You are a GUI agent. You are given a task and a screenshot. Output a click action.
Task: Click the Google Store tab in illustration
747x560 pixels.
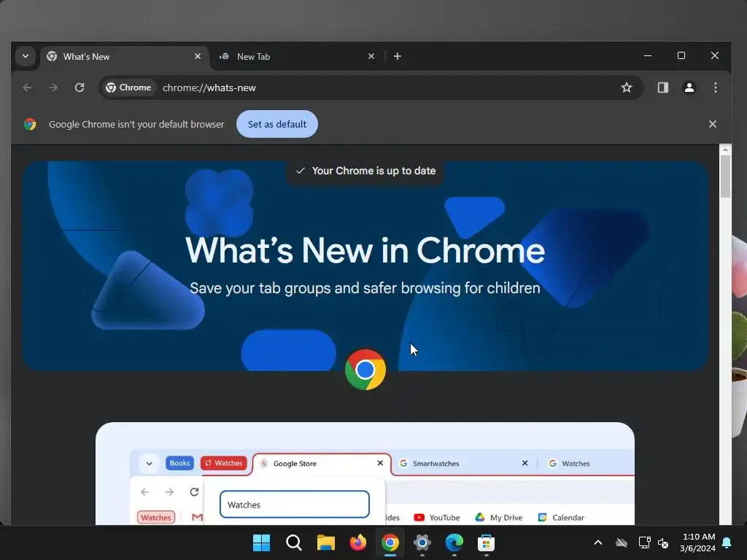pyautogui.click(x=322, y=463)
